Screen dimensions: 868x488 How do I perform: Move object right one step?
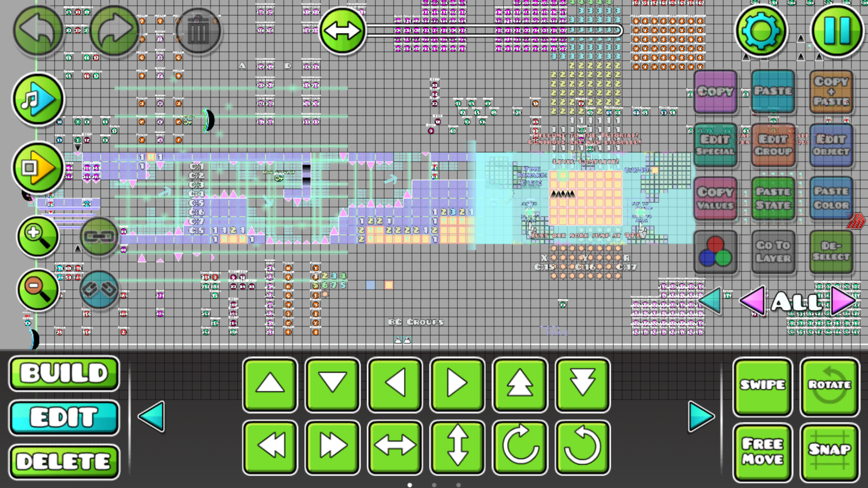tap(457, 384)
